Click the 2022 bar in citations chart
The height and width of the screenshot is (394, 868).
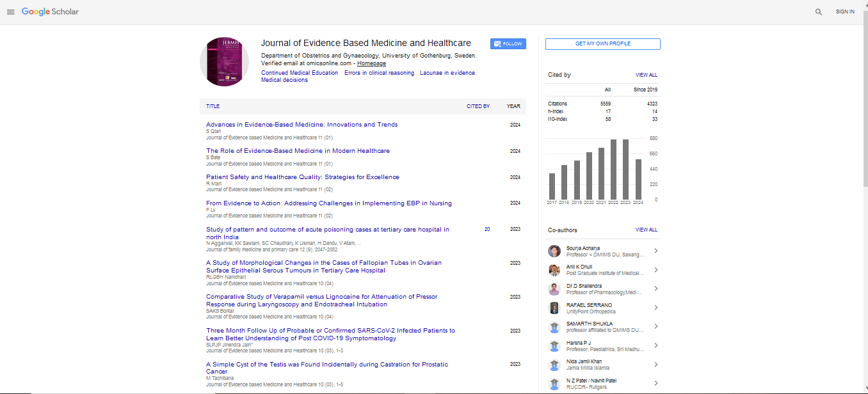coord(613,169)
